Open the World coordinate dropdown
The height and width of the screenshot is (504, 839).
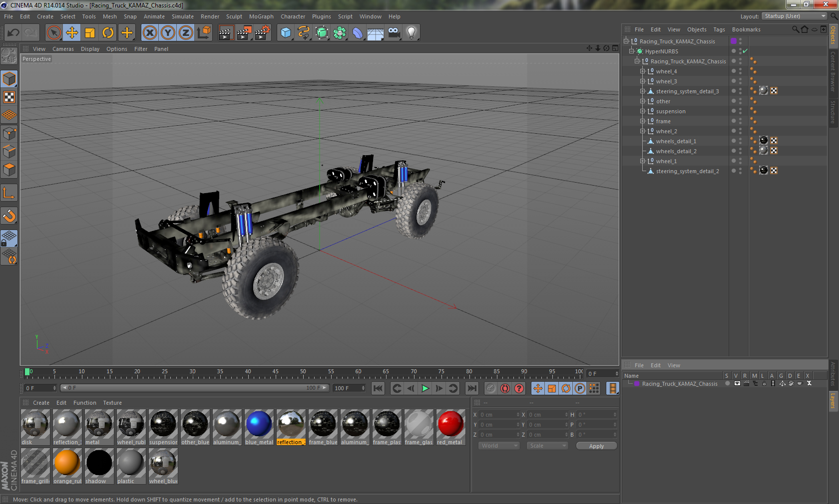[499, 446]
